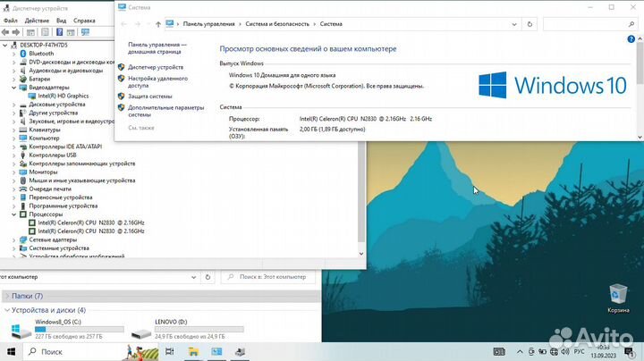
Task: Click Панель управления breadcrumb in address bar
Action: click(208, 24)
